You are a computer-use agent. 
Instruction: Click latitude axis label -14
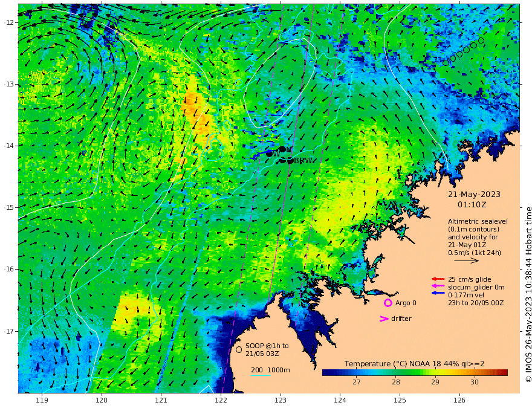[10, 146]
